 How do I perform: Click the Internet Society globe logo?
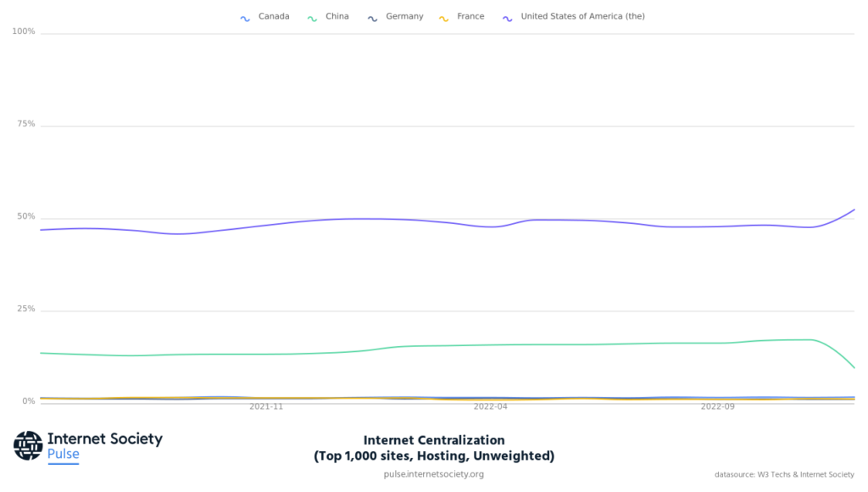28,445
